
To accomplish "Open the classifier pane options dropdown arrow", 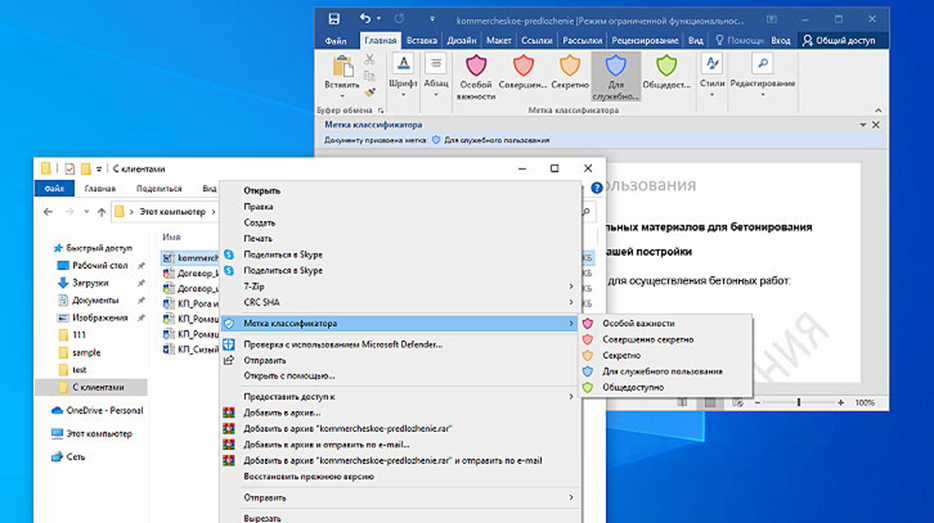I will coord(863,124).
